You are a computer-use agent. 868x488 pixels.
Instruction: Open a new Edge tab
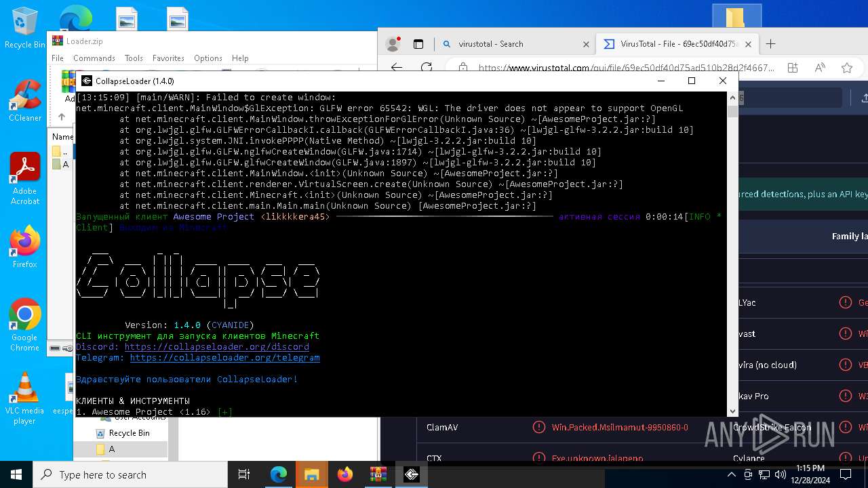coord(770,44)
